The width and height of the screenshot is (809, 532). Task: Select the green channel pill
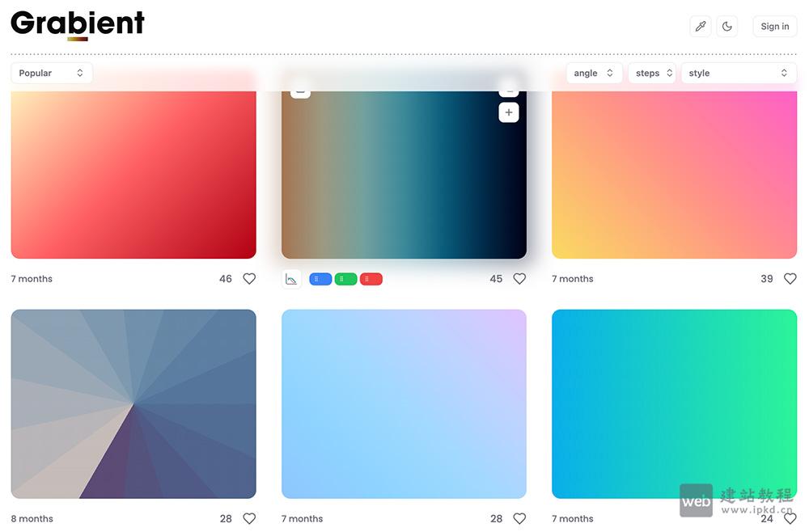pyautogui.click(x=345, y=279)
